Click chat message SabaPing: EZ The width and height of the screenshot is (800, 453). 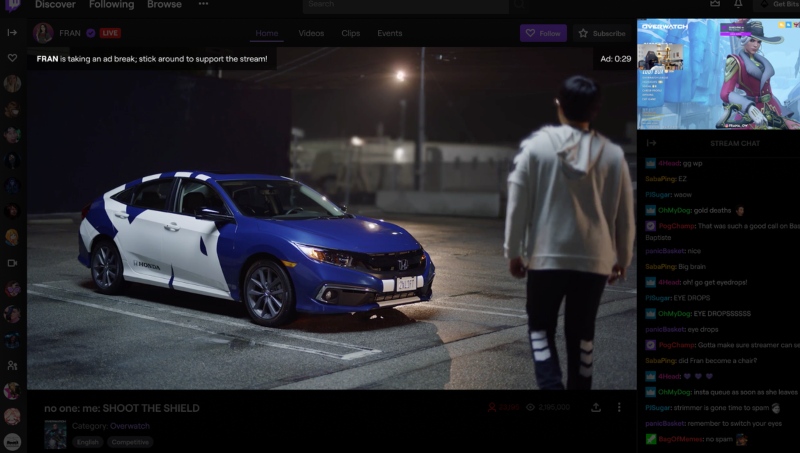tap(666, 179)
